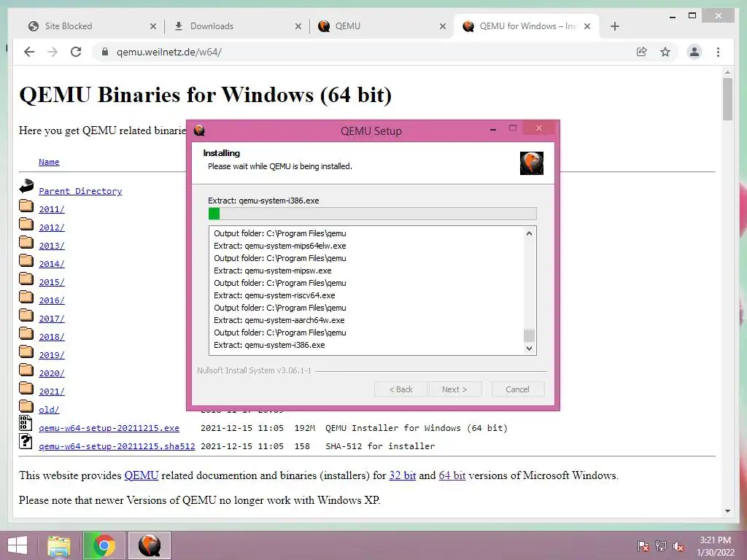Viewport: 747px width, 560px height.
Task: Open the old/ folder link
Action: (x=49, y=410)
